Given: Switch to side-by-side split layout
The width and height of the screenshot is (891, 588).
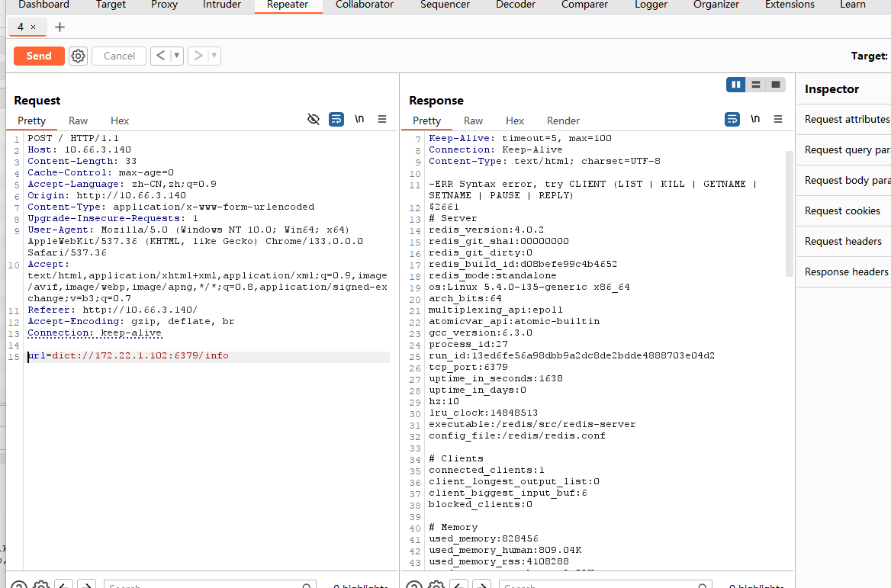Looking at the screenshot, I should point(736,85).
